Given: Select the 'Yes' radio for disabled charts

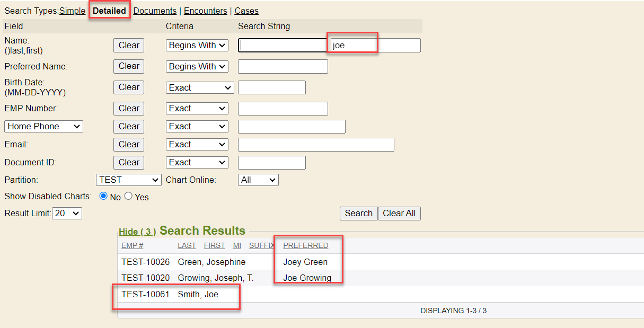Looking at the screenshot, I should tap(128, 197).
